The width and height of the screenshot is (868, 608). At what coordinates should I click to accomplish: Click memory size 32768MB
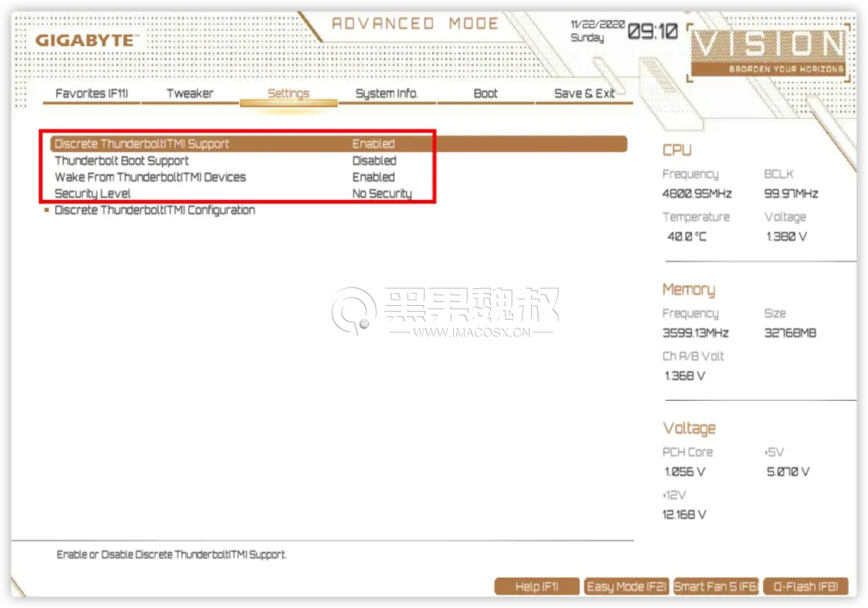790,333
